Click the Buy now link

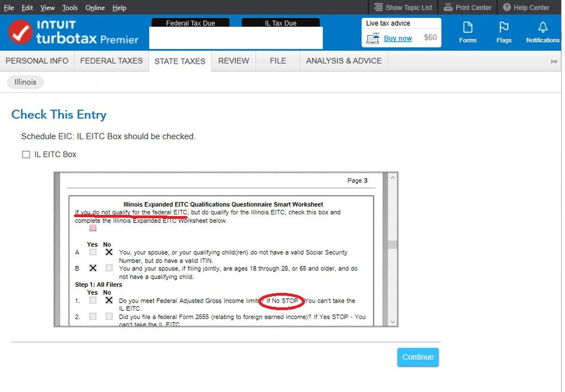(x=398, y=38)
